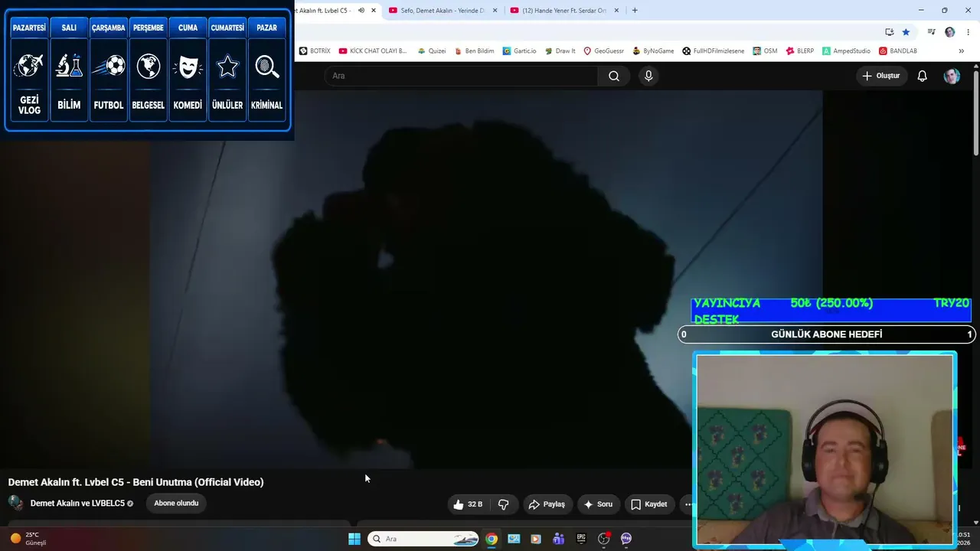Open the Ben Bildim bookmark
The width and height of the screenshot is (980, 551).
pos(475,51)
